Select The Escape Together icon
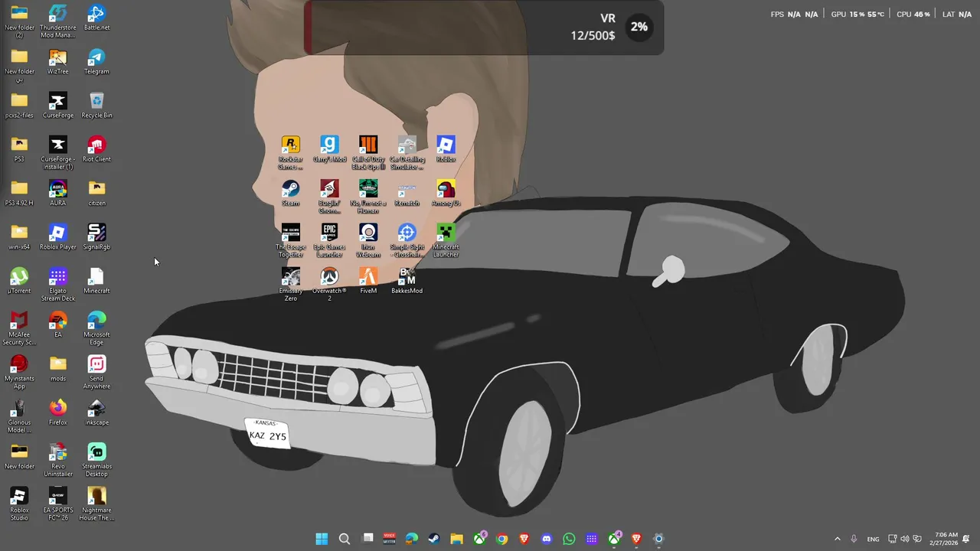The image size is (980, 551). pos(290,240)
